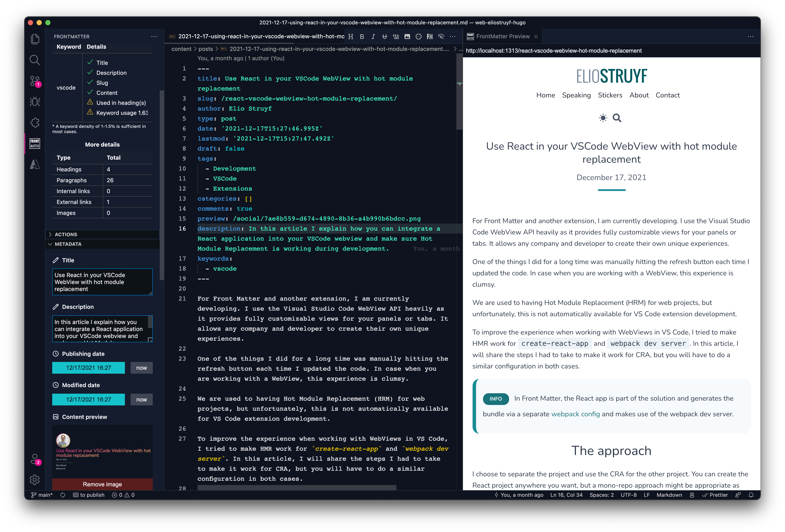The image size is (785, 532).
Task: Open the website search magnifier icon
Action: (x=617, y=118)
